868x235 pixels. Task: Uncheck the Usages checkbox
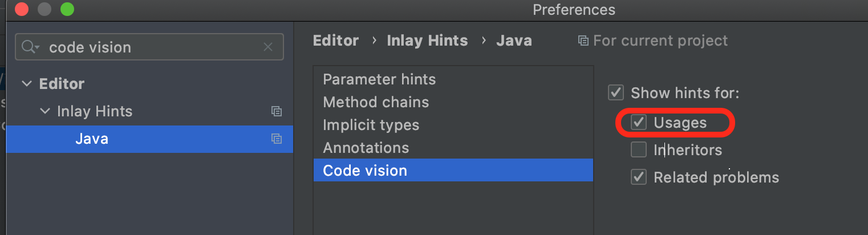pos(638,122)
